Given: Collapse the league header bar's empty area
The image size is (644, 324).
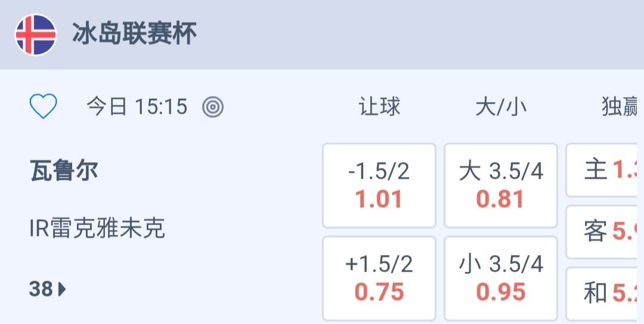Looking at the screenshot, I should pyautogui.click(x=417, y=35).
